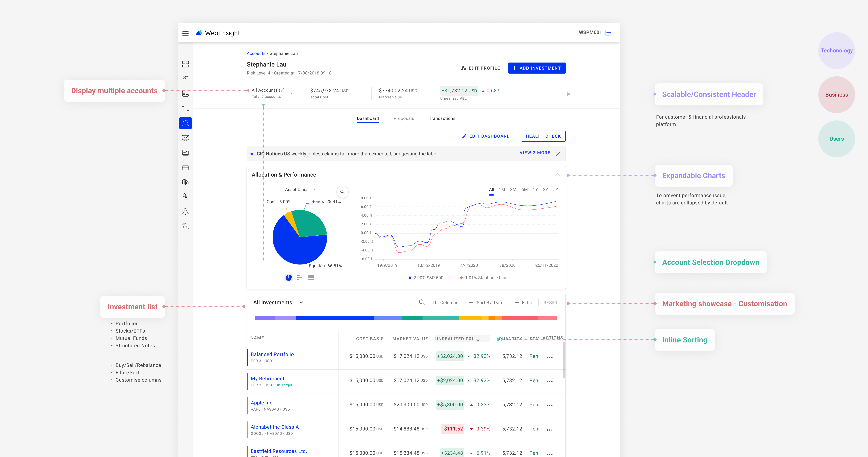This screenshot has height=457, width=868.
Task: Switch allocation view to bar chart
Action: [300, 278]
